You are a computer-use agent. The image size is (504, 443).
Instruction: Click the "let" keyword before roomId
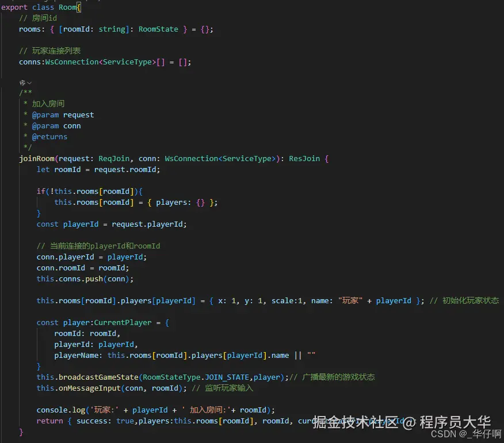click(43, 169)
